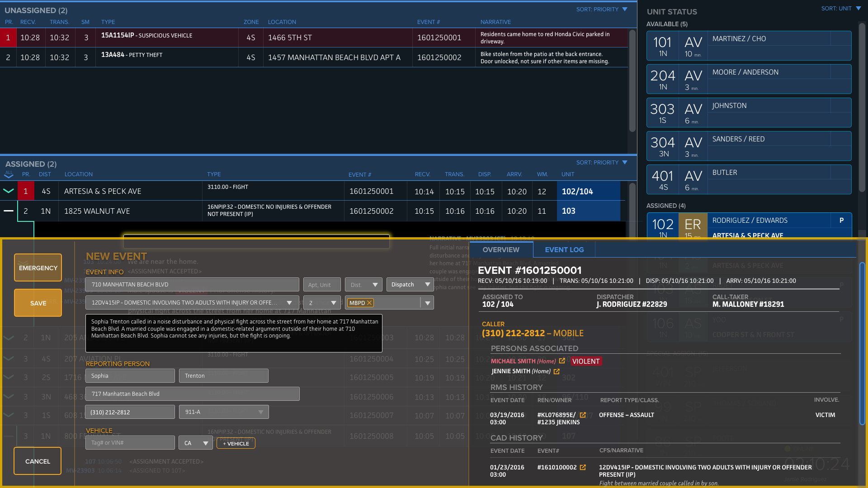This screenshot has width=868, height=488.
Task: Expand the Artesia & S Peck fight event row
Action: pyautogui.click(x=8, y=191)
